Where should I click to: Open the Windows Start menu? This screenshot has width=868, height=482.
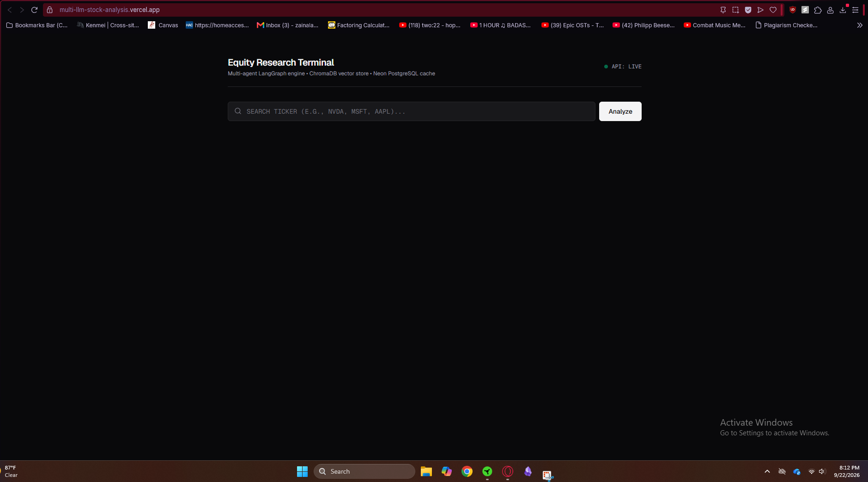[302, 471]
